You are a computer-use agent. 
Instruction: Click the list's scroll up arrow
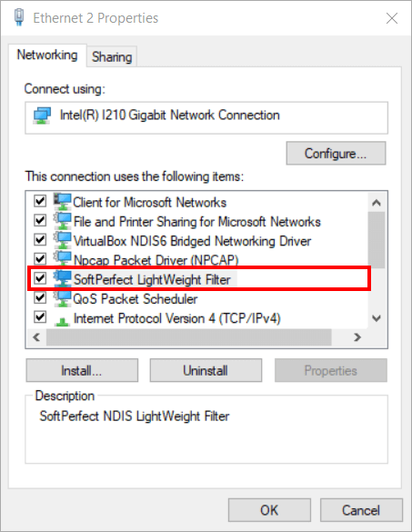(x=377, y=203)
